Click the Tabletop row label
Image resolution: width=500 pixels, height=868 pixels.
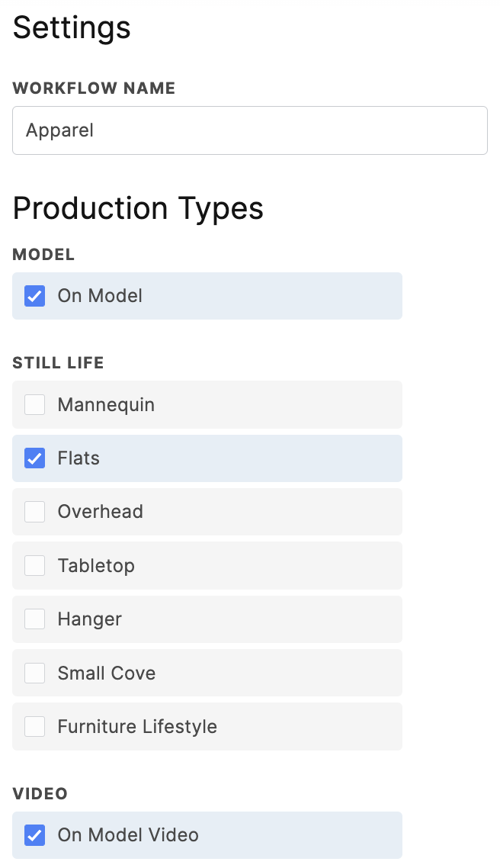point(96,565)
